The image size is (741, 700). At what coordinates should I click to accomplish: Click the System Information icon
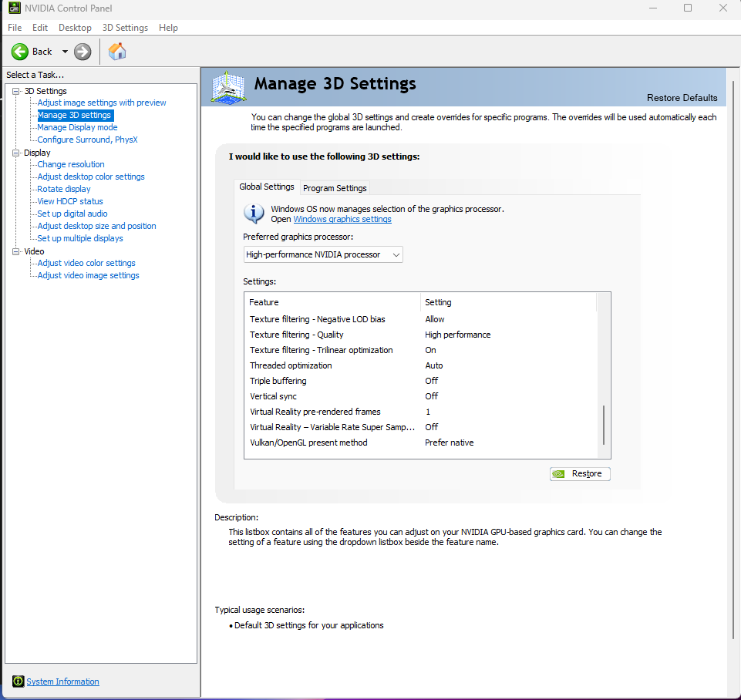coord(18,681)
